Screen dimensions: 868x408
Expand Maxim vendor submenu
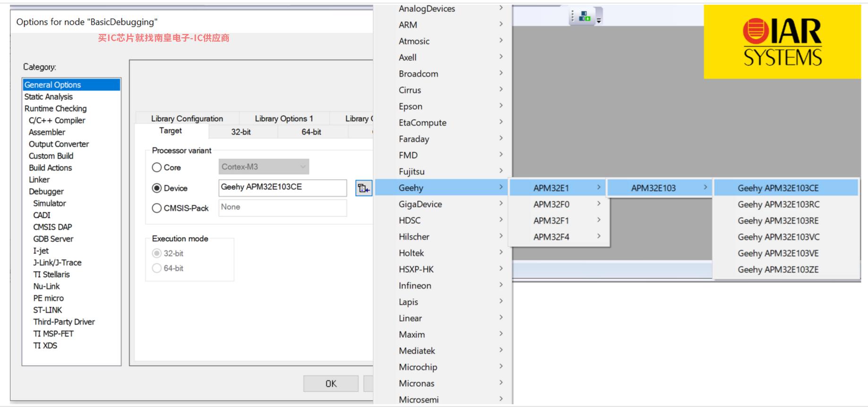442,334
